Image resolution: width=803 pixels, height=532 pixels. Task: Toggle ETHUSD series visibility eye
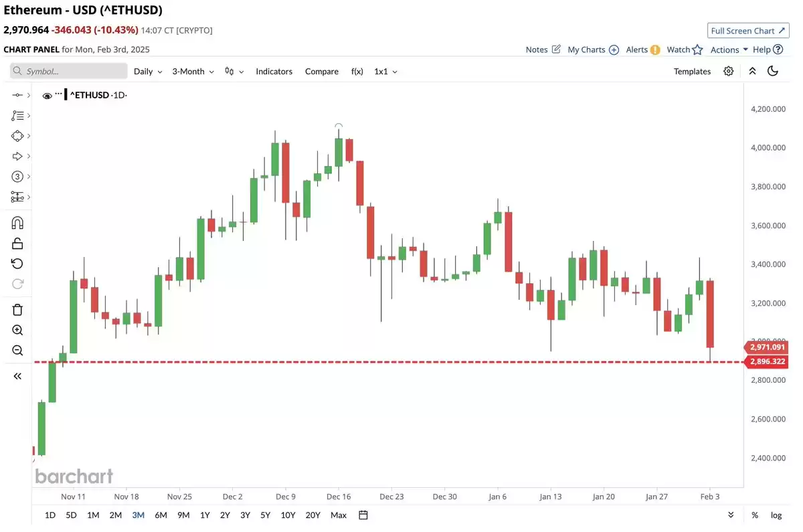point(47,96)
